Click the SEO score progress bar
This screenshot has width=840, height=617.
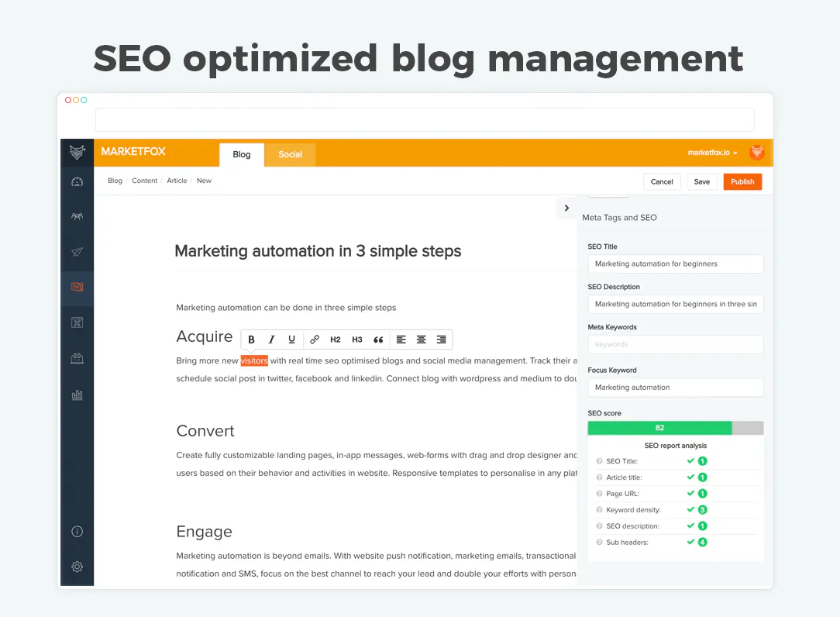coord(676,428)
